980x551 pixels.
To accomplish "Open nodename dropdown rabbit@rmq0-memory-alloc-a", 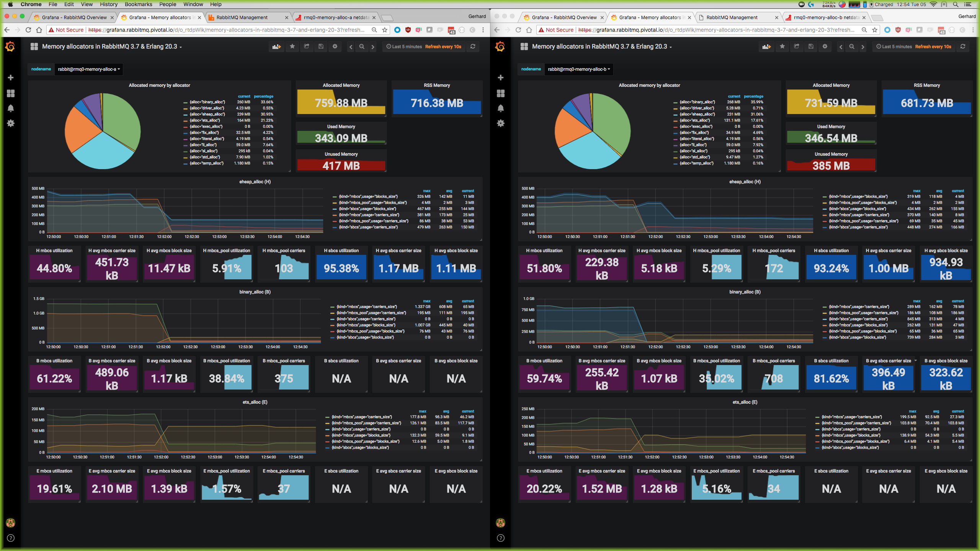I will (x=89, y=69).
